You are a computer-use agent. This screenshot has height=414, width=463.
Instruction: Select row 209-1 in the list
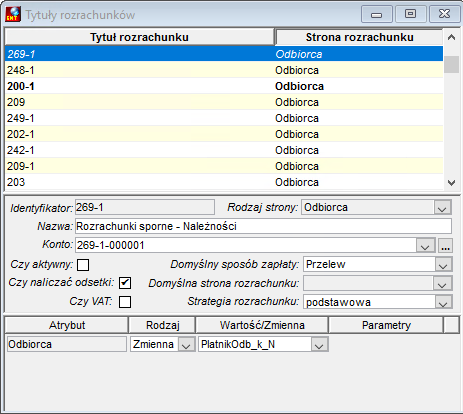[x=224, y=166]
